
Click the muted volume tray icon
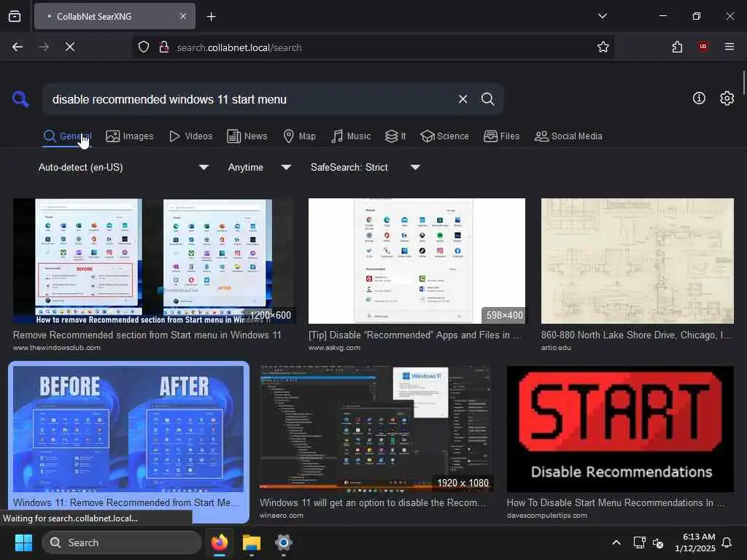pos(658,542)
